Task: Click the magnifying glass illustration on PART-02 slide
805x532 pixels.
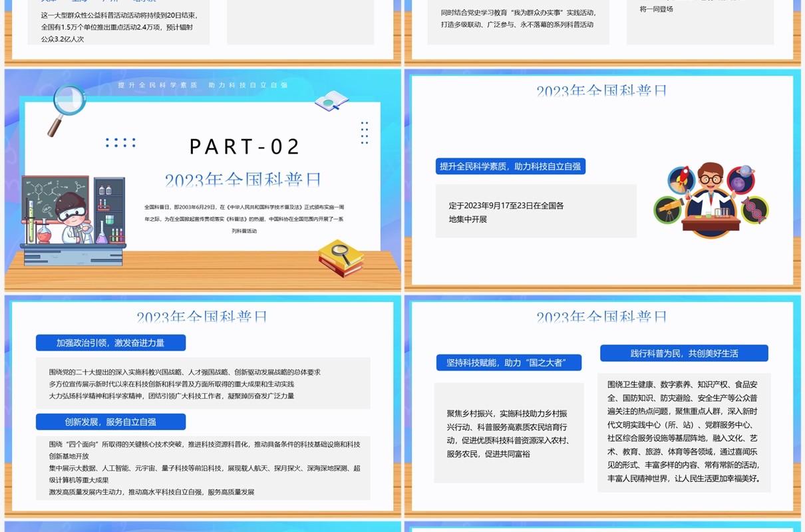Action: point(67,110)
